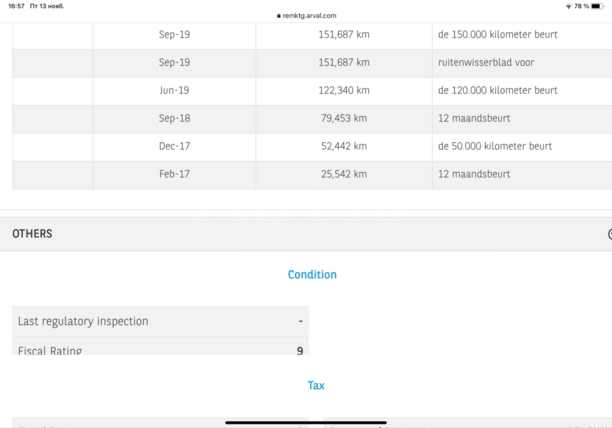Tap the lock icon beside the URL
The height and width of the screenshot is (428, 612).
tap(279, 16)
